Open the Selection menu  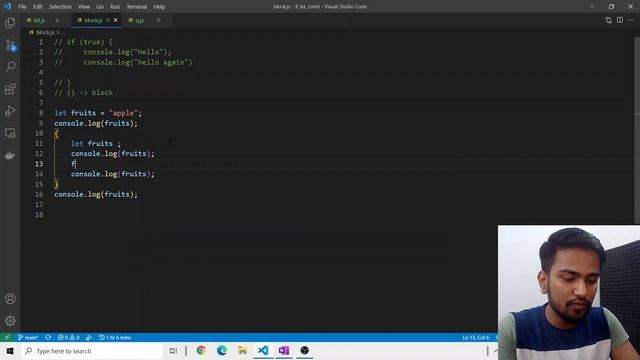pos(60,7)
